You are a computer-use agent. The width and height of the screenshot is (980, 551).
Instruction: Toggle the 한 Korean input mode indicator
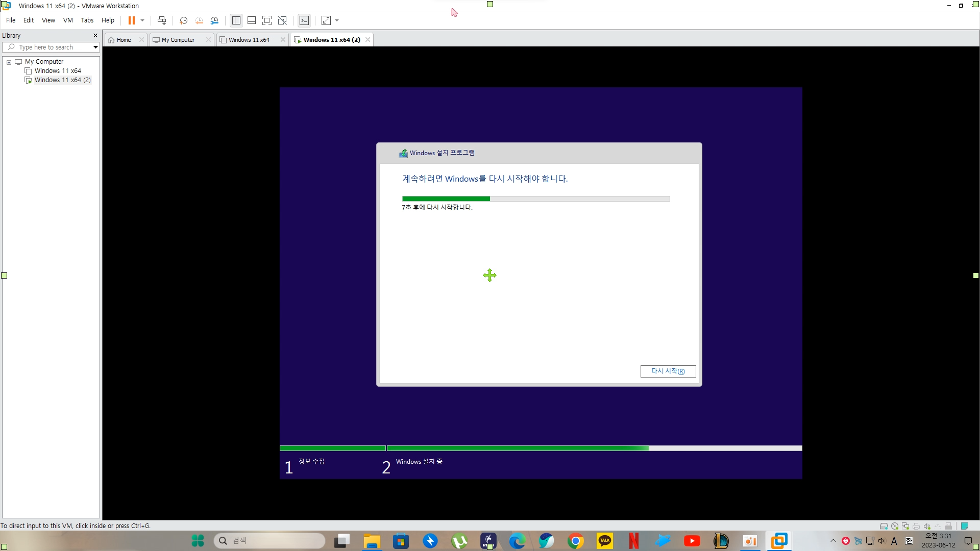click(x=909, y=541)
